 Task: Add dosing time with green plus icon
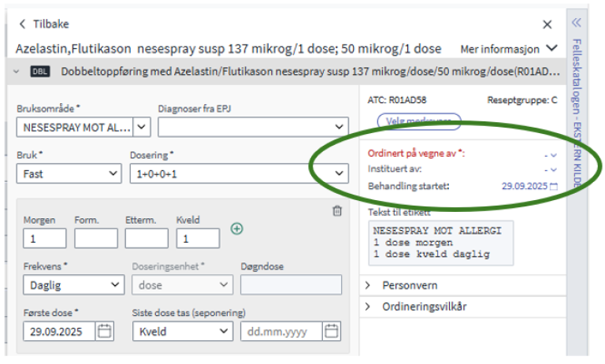(236, 228)
